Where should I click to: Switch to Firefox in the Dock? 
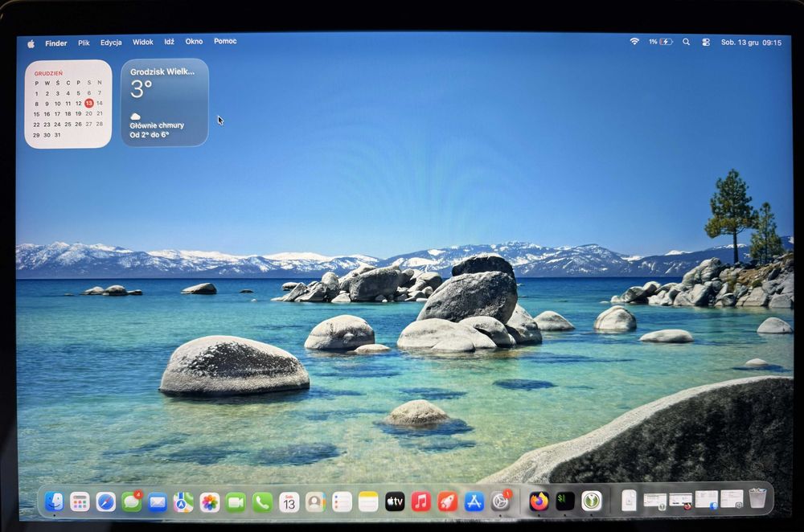coord(539,501)
